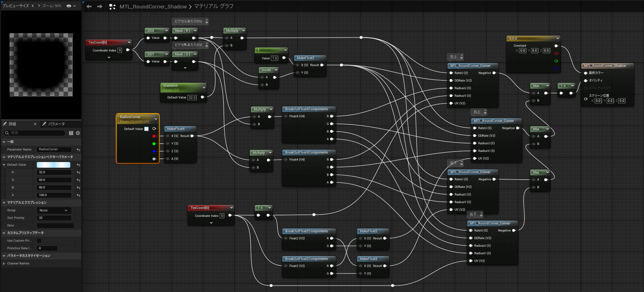Click the RadiusCorner node Default Value swatch
644x292 pixels.
pos(146,129)
